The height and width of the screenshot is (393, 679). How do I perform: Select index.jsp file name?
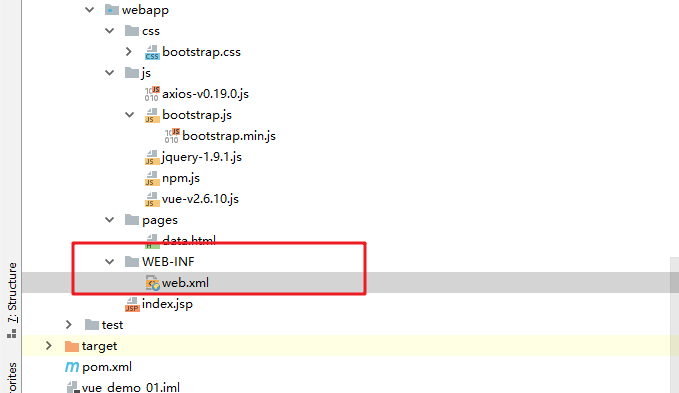click(x=167, y=304)
